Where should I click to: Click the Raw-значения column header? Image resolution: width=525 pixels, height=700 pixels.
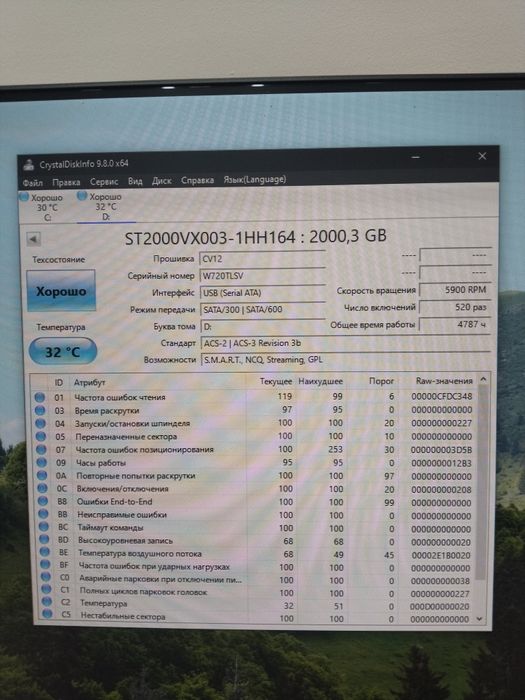pyautogui.click(x=444, y=381)
